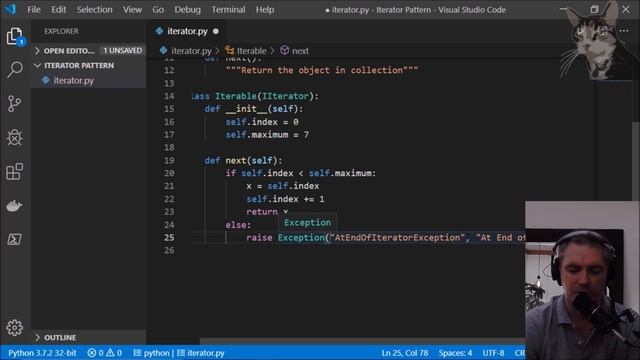Collapse the Iterator Pattern folder section
This screenshot has width=640, height=360.
coord(37,65)
